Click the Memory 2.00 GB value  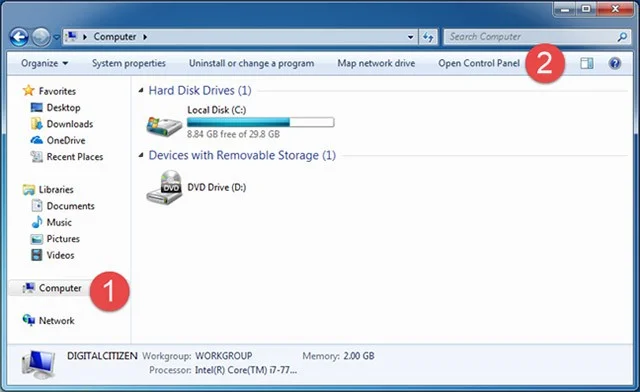[358, 356]
